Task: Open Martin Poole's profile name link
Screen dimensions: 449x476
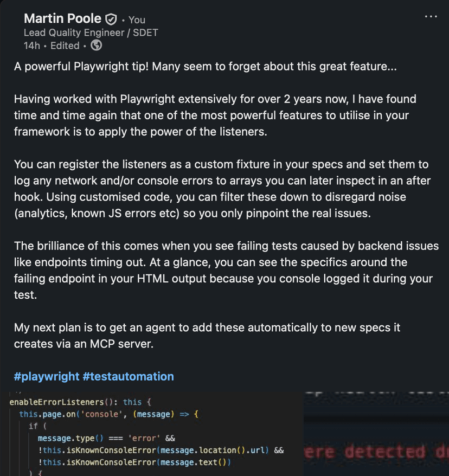Action: [63, 19]
